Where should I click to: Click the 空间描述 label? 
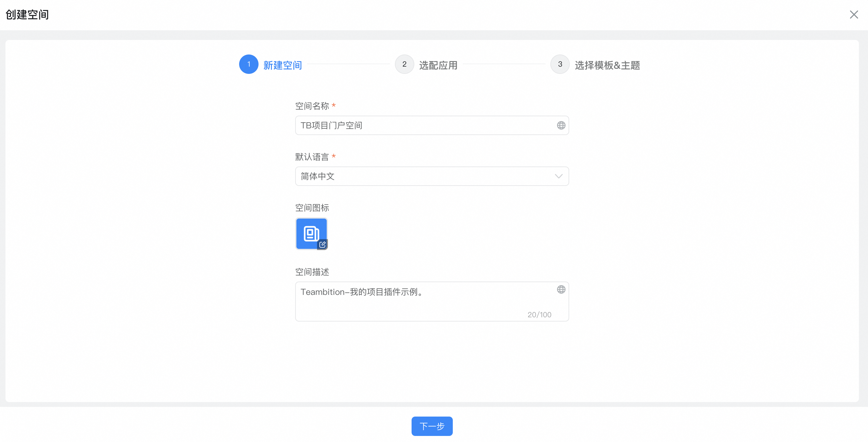pos(312,272)
